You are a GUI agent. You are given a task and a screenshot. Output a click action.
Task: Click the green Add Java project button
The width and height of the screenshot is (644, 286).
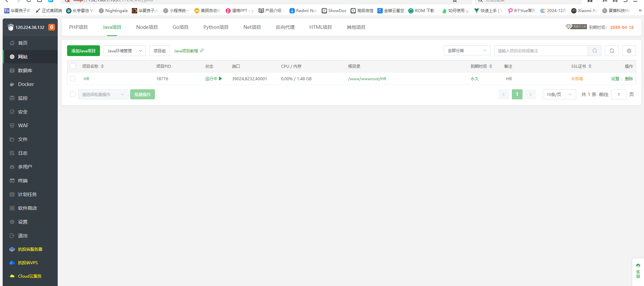click(84, 51)
